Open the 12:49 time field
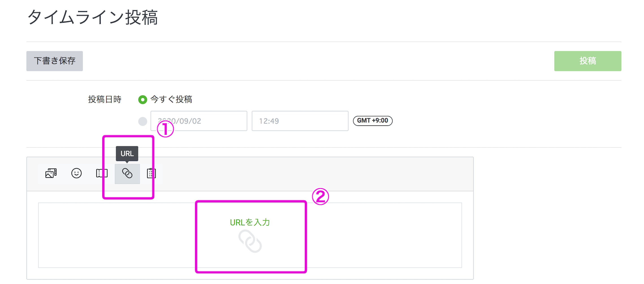 coord(300,121)
